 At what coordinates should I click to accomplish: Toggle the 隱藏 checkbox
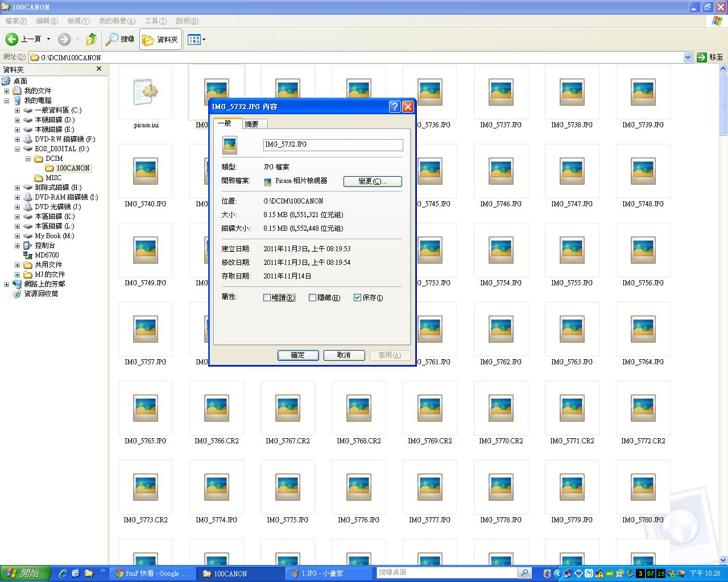(312, 297)
